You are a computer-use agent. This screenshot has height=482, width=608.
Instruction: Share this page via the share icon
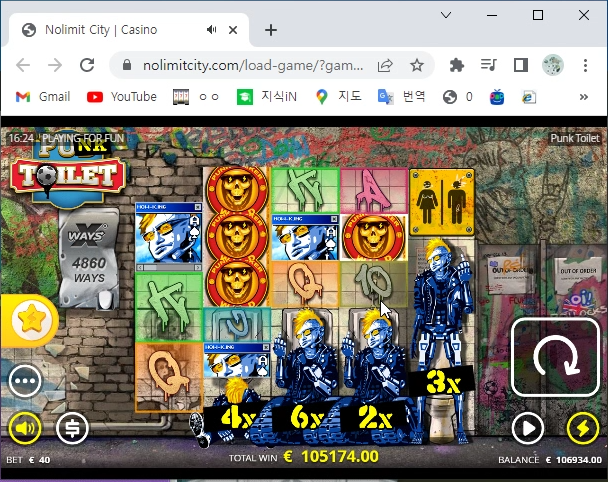(385, 65)
